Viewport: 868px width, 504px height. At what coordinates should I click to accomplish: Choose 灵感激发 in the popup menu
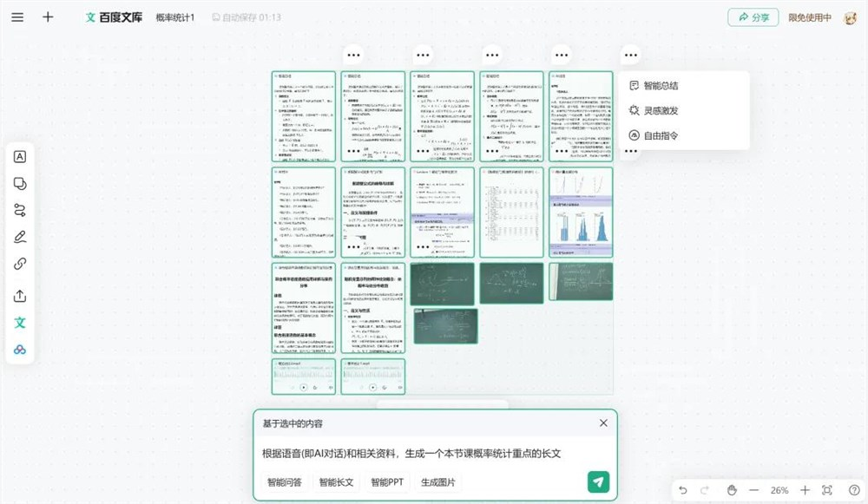tap(663, 110)
